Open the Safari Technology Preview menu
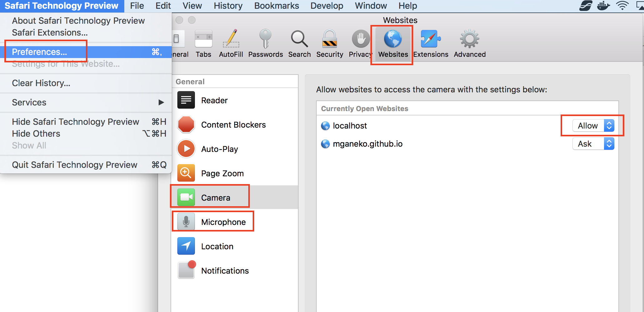Image resolution: width=644 pixels, height=312 pixels. (62, 6)
